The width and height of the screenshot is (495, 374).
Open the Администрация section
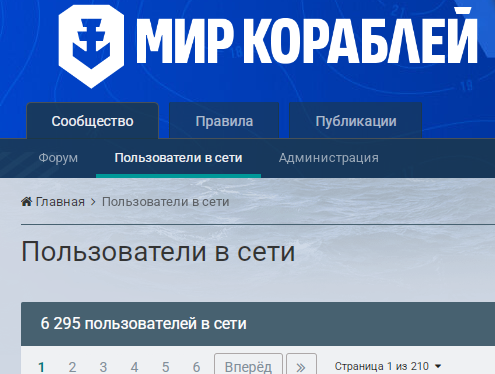(x=329, y=158)
